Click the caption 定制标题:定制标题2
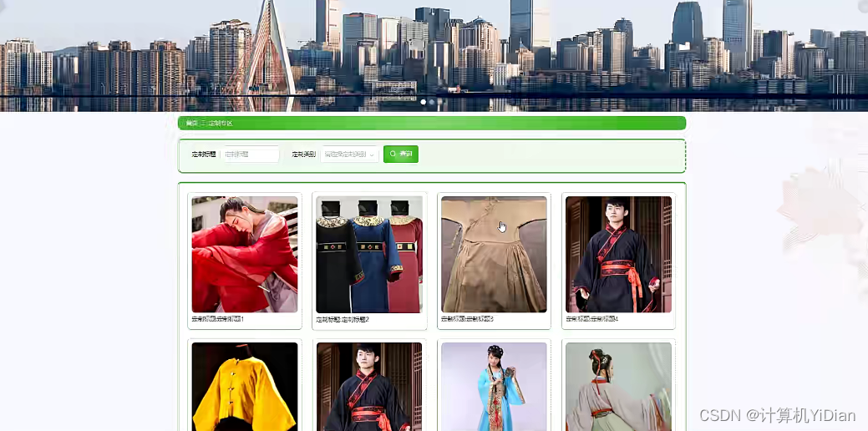This screenshot has width=868, height=431. pyautogui.click(x=343, y=319)
